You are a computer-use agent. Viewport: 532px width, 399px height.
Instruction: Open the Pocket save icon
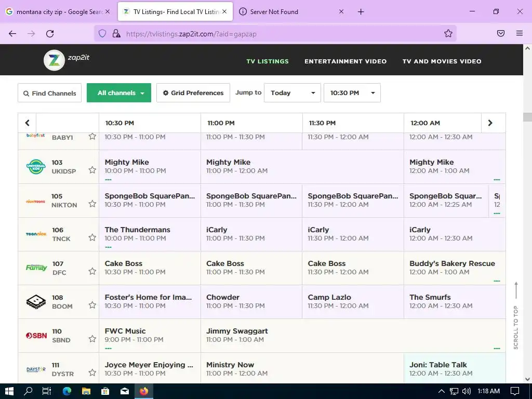click(501, 33)
